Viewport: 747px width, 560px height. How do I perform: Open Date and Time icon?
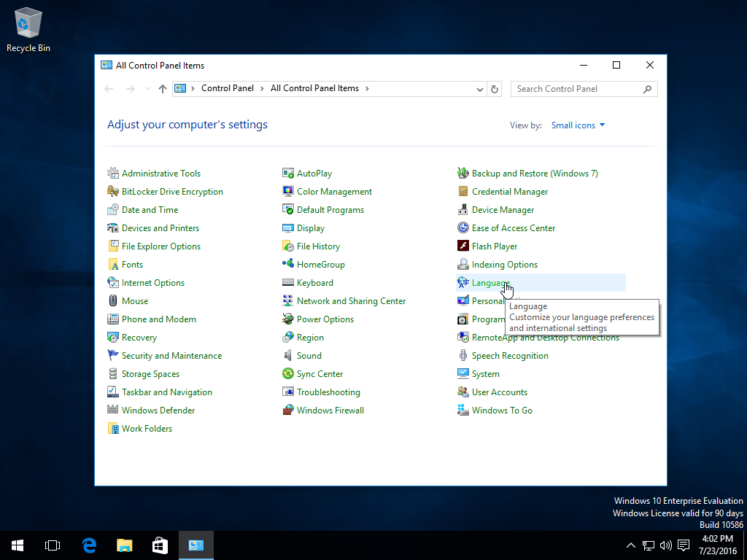pos(113,209)
